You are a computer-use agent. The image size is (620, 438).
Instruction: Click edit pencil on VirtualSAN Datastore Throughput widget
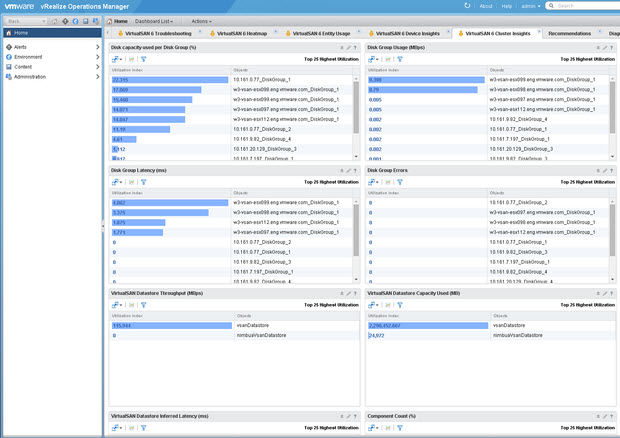pyautogui.click(x=348, y=294)
